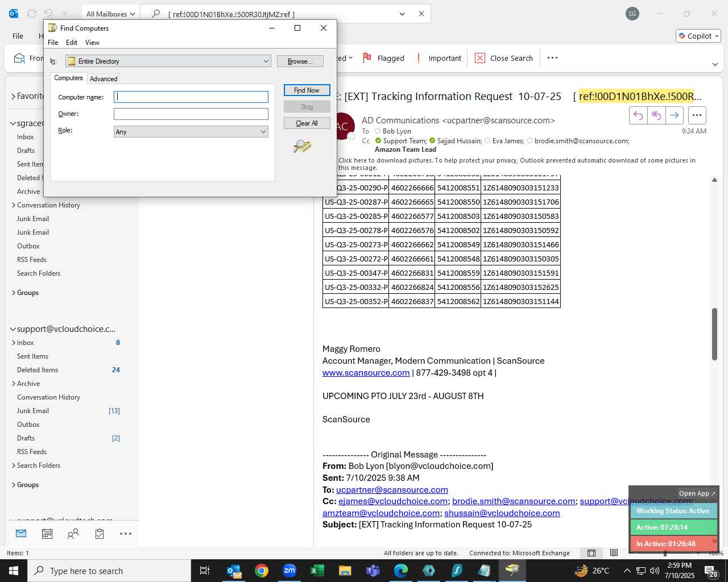
Task: Click the Close Search button
Action: tap(504, 58)
